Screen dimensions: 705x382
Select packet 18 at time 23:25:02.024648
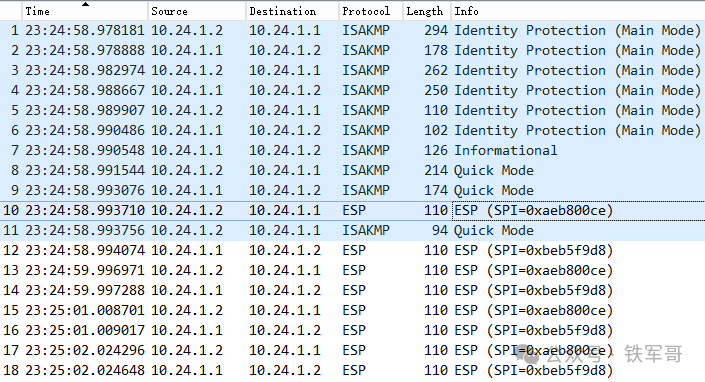point(352,370)
